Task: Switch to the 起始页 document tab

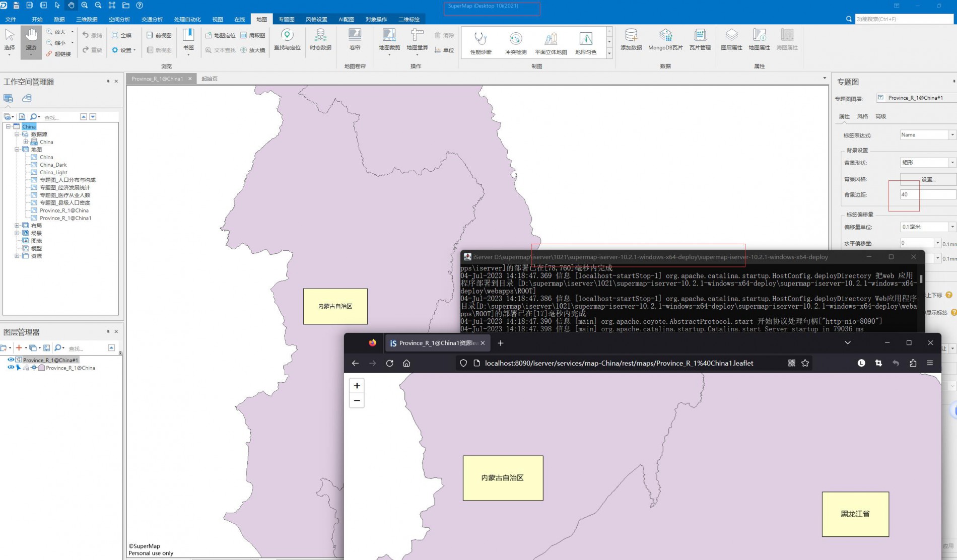Action: (x=210, y=79)
